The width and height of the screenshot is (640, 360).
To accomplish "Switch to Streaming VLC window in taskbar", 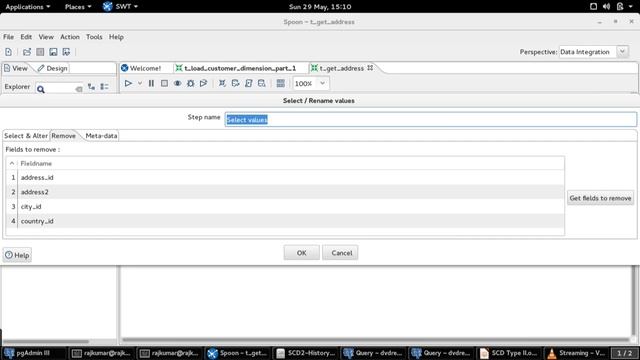I will 577,353.
